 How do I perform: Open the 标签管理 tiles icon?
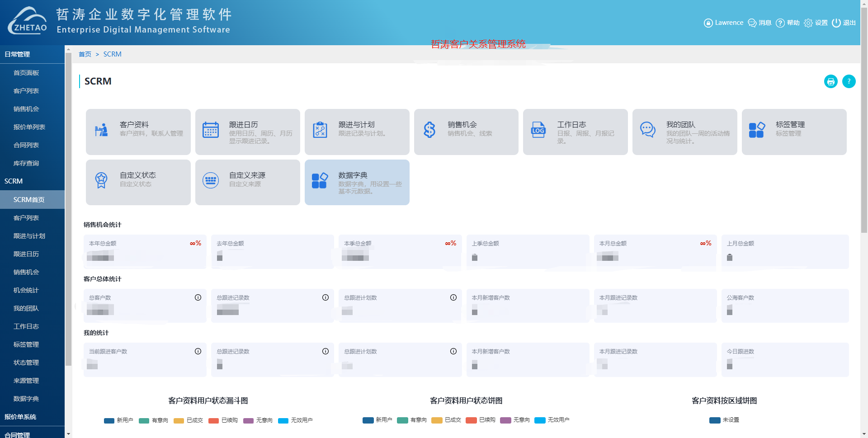(757, 130)
